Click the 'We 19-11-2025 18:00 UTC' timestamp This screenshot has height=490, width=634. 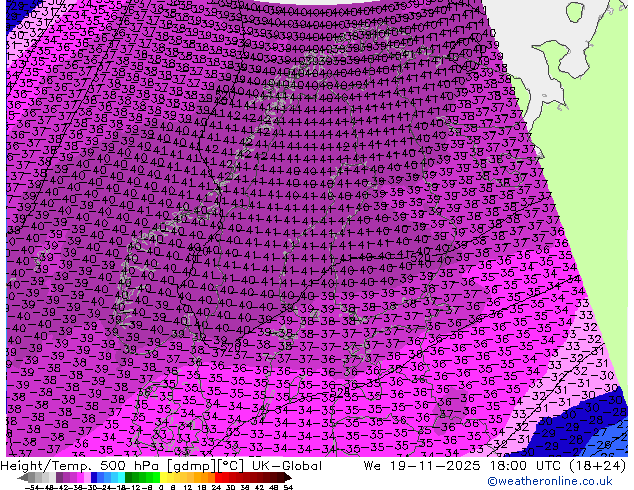[463, 466]
